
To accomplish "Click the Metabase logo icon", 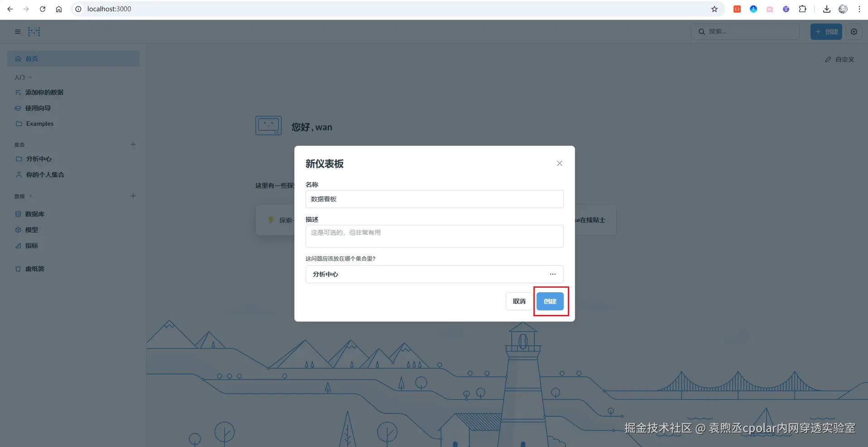I will pyautogui.click(x=34, y=32).
